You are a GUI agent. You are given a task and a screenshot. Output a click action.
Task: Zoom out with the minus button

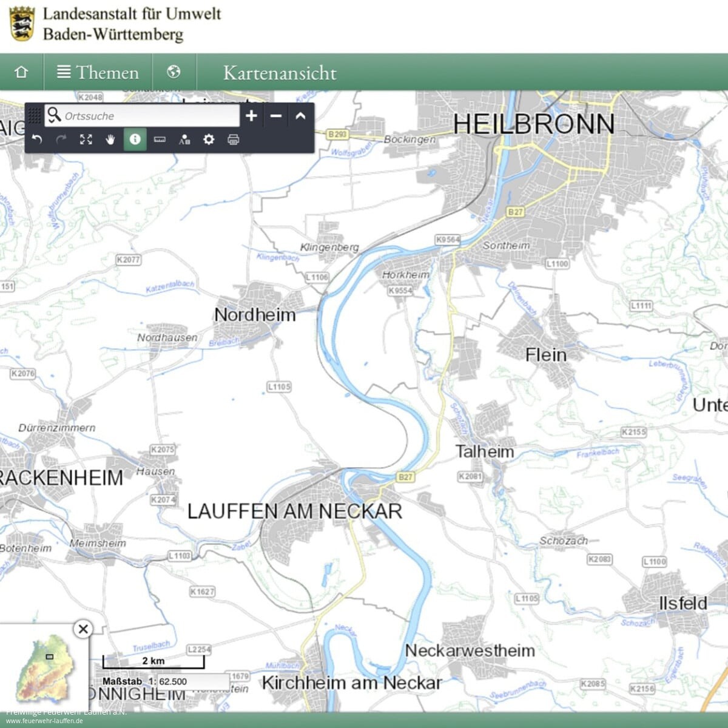point(276,115)
